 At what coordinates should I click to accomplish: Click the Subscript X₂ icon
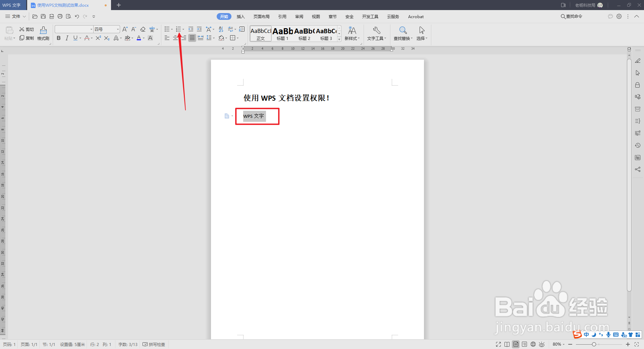(x=107, y=38)
